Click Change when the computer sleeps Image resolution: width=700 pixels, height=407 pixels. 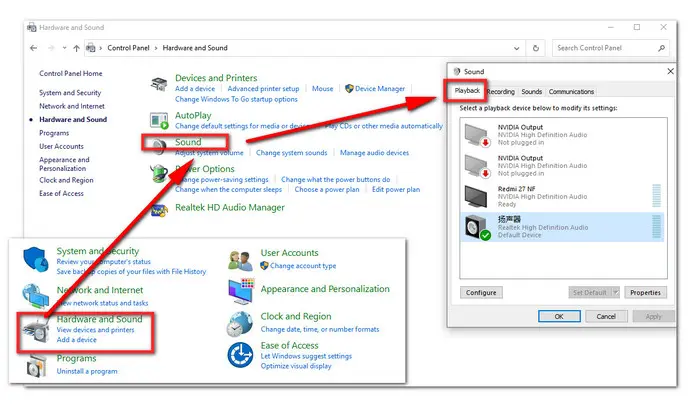click(228, 189)
